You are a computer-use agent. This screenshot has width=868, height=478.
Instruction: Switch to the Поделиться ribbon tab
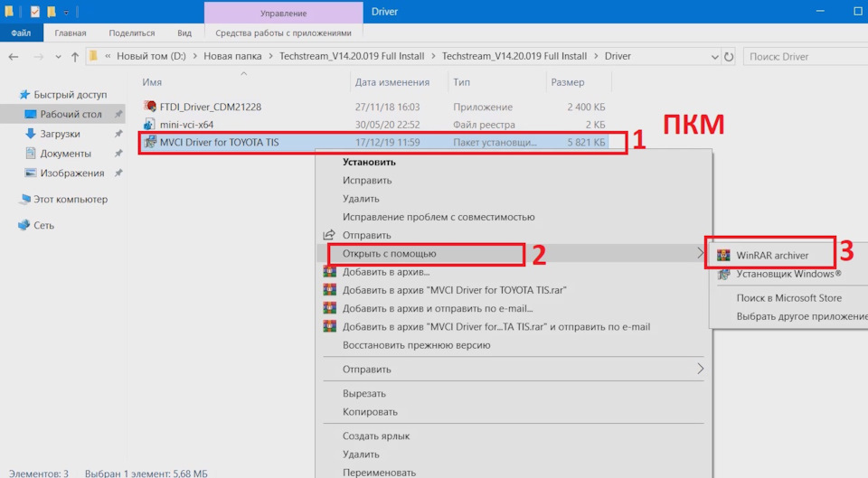tap(132, 33)
